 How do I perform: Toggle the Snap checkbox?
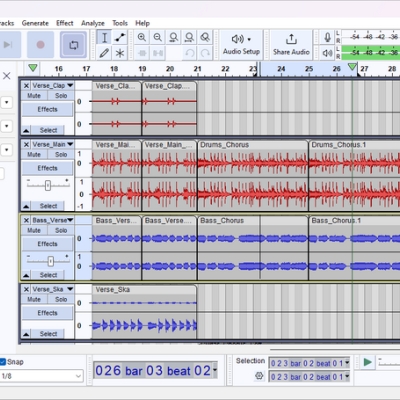point(3,362)
